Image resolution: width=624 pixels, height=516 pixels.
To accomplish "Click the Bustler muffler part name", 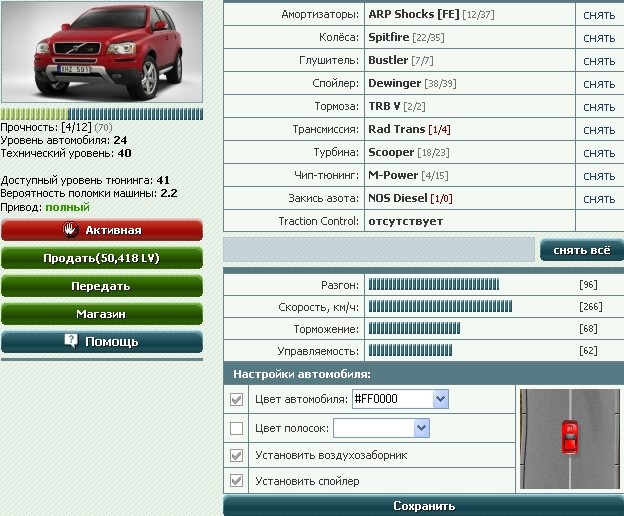I will [388, 60].
